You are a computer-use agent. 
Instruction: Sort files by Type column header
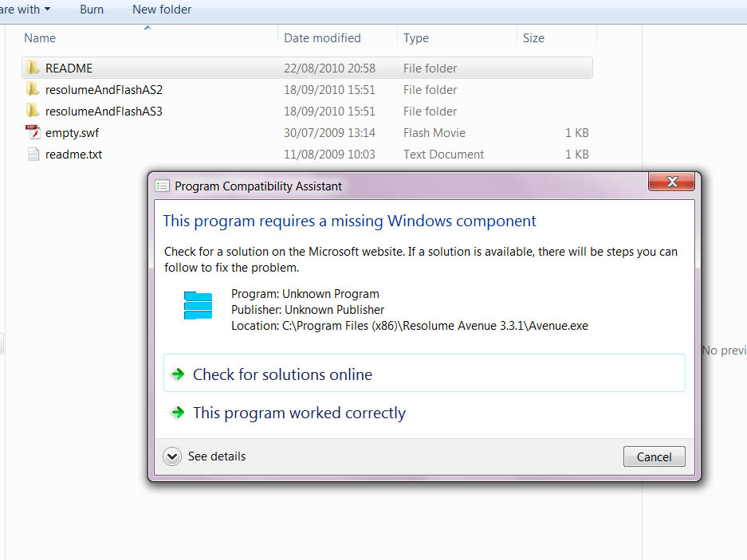(x=457, y=37)
